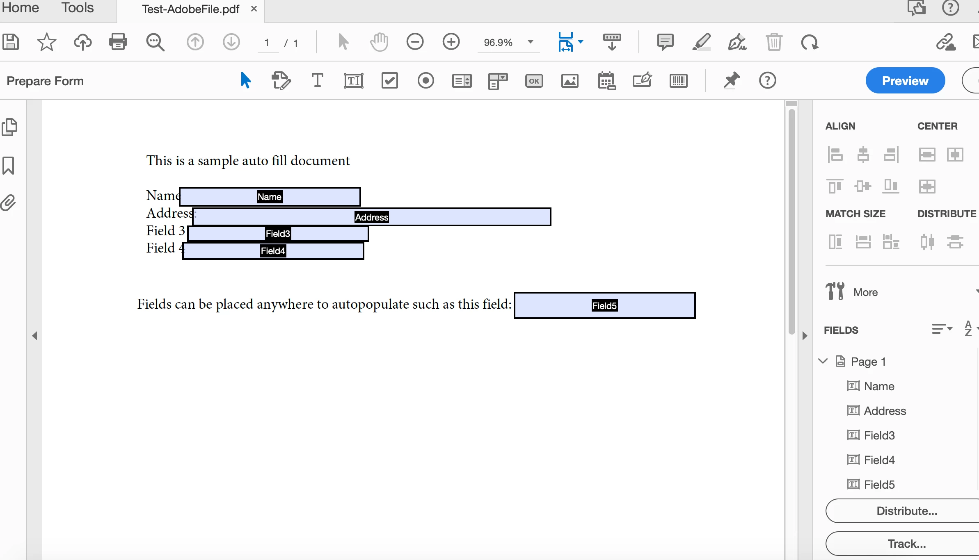
Task: Expand the More tools menu
Action: pos(866,292)
